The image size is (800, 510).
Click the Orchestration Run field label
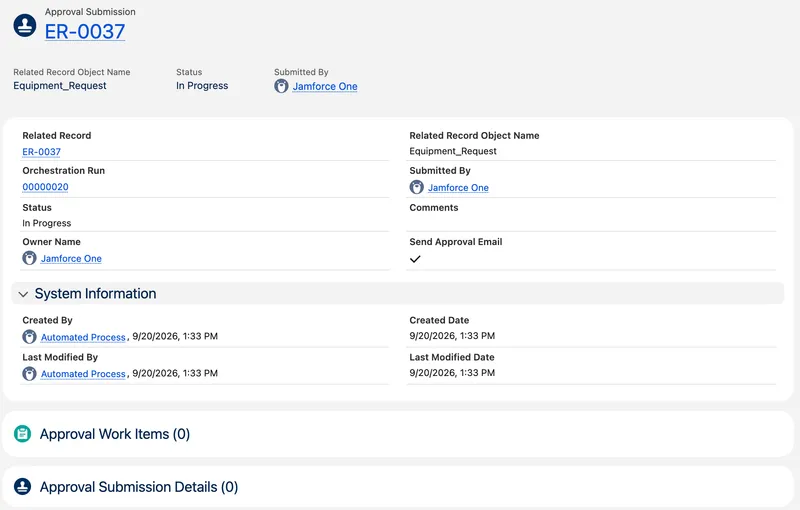(64, 170)
